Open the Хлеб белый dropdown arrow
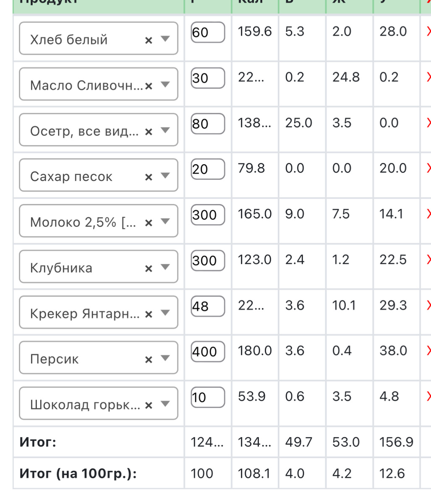The width and height of the screenshot is (431, 504). point(165,39)
